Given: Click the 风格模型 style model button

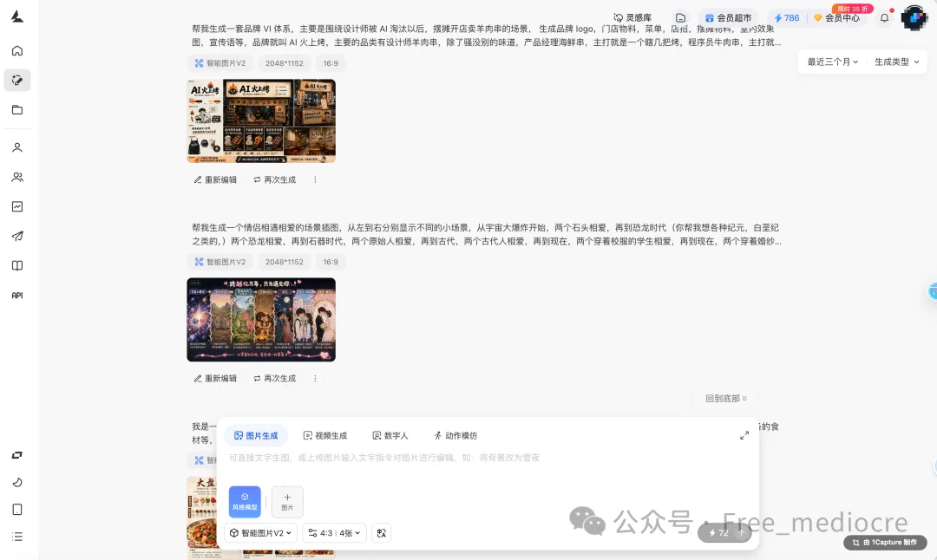Looking at the screenshot, I should pyautogui.click(x=245, y=502).
